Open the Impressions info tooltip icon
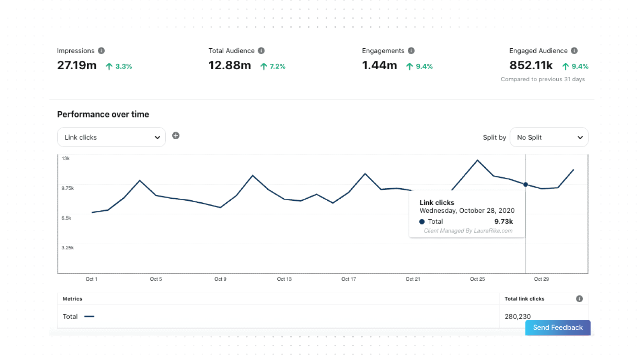 pyautogui.click(x=101, y=51)
